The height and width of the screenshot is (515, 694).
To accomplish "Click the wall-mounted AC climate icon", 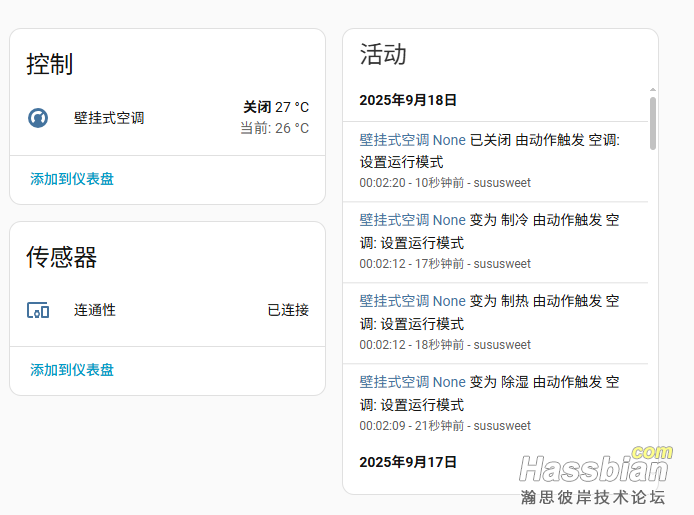I will (x=38, y=118).
